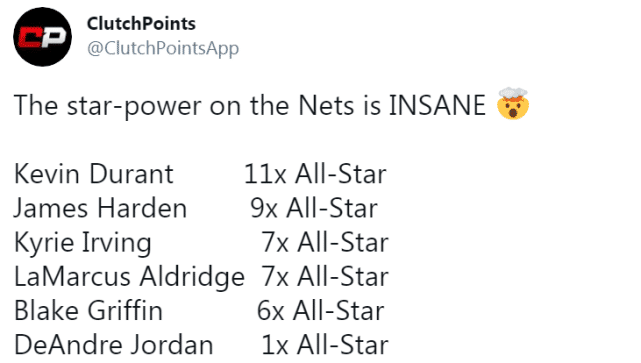The image size is (641, 363).
Task: Click the 9x All-Star text
Action: 314,208
